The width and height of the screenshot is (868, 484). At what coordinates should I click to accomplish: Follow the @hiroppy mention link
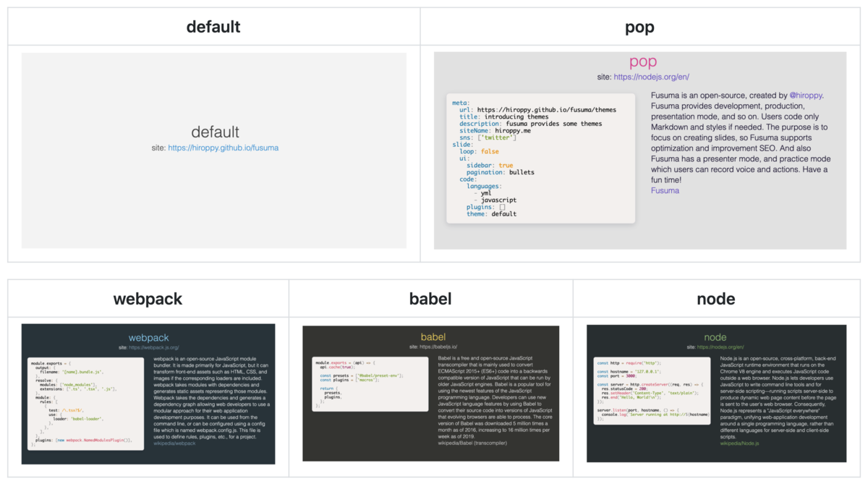[806, 95]
